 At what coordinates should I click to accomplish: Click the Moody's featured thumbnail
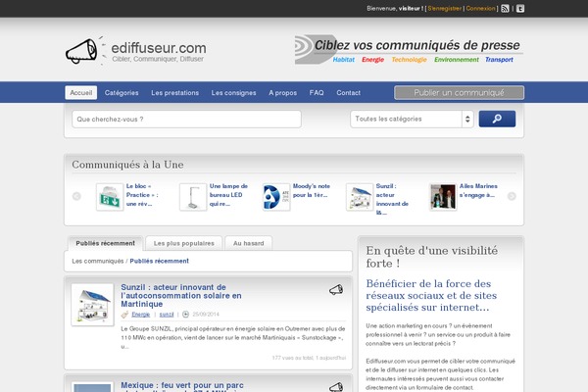(276, 197)
